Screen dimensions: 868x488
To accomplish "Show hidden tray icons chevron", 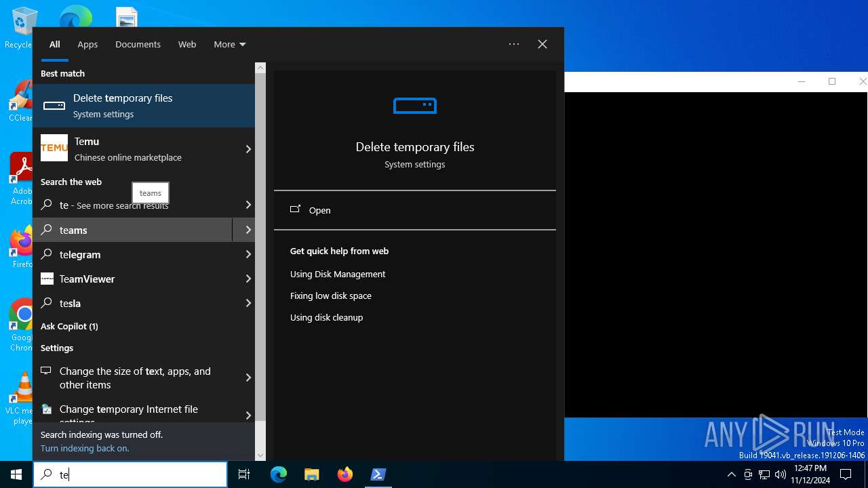I will 731,474.
